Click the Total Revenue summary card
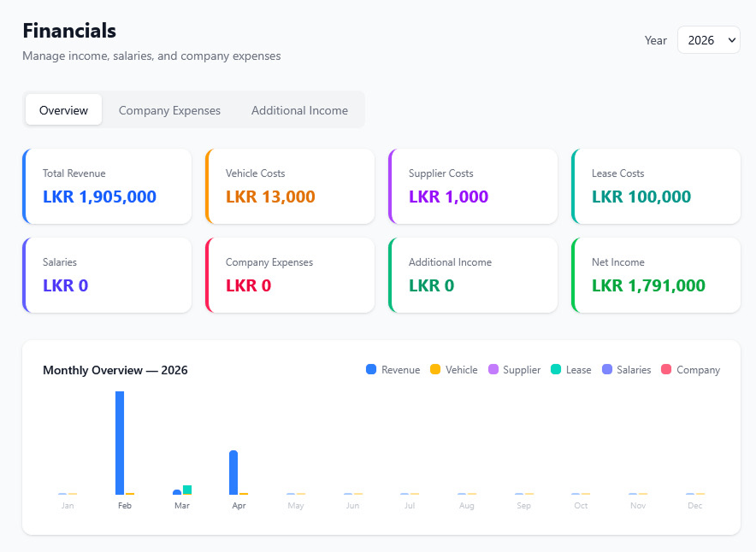This screenshot has height=552, width=756. click(106, 186)
